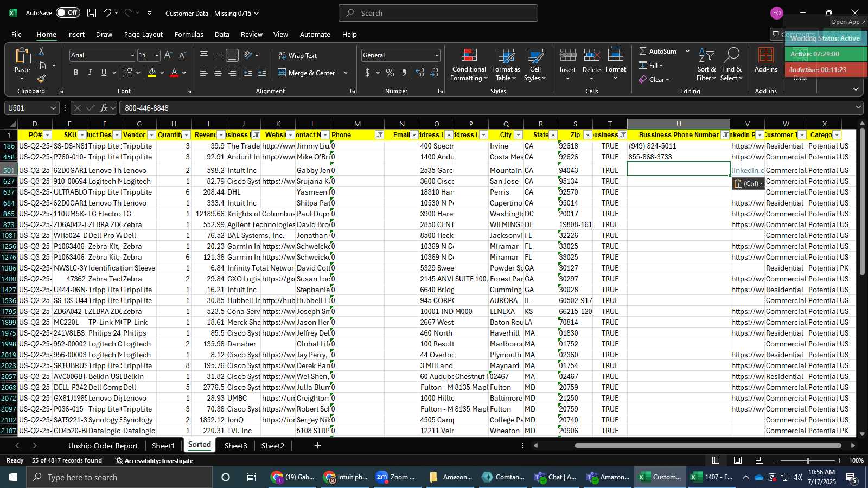The height and width of the screenshot is (488, 868).
Task: Click the Undo arrow icon
Action: coord(107,12)
